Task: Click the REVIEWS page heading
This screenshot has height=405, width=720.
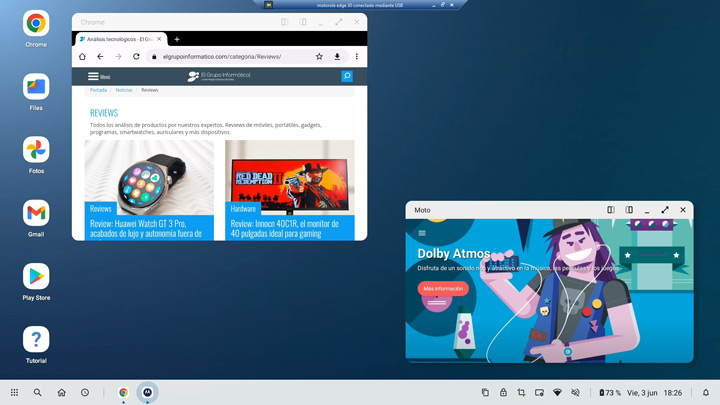Action: click(104, 113)
